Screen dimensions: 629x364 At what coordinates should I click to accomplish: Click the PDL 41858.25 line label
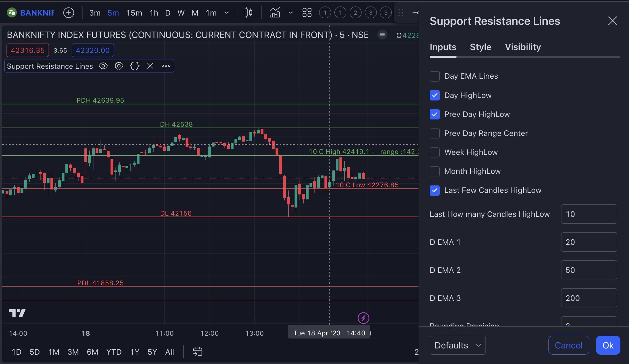point(100,283)
